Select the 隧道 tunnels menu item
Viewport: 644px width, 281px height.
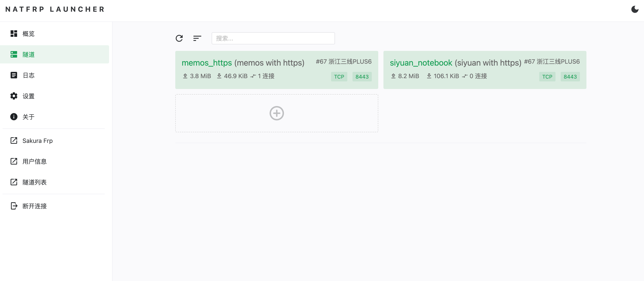(28, 55)
